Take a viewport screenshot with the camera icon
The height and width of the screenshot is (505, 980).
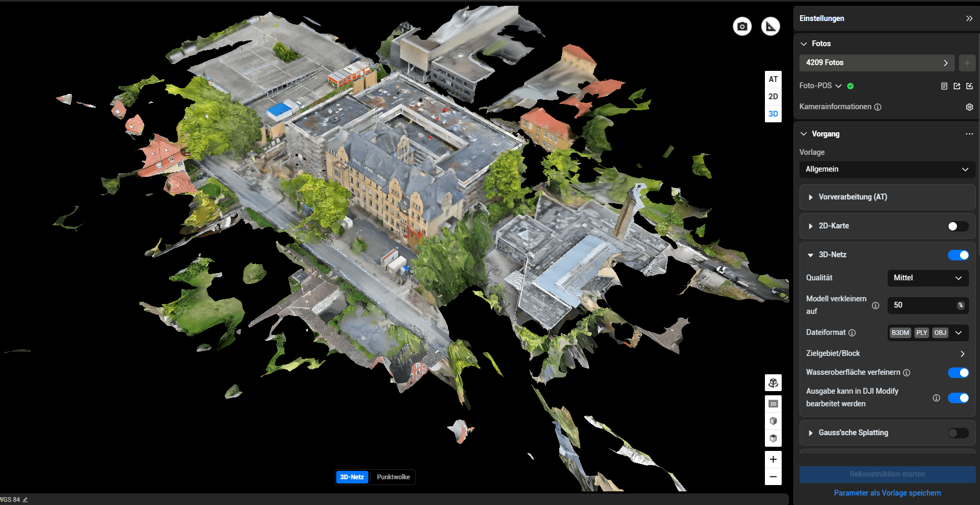(742, 26)
